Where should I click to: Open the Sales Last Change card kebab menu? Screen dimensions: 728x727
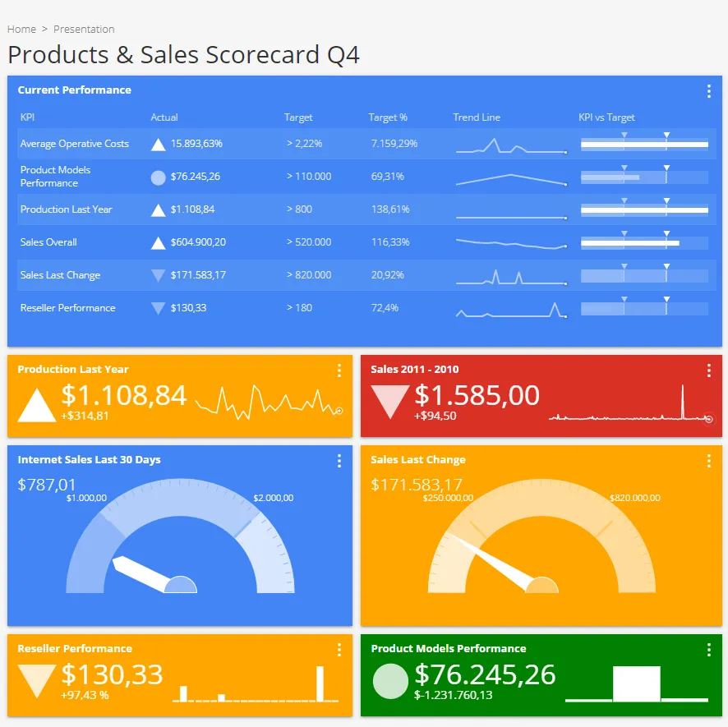(x=708, y=461)
